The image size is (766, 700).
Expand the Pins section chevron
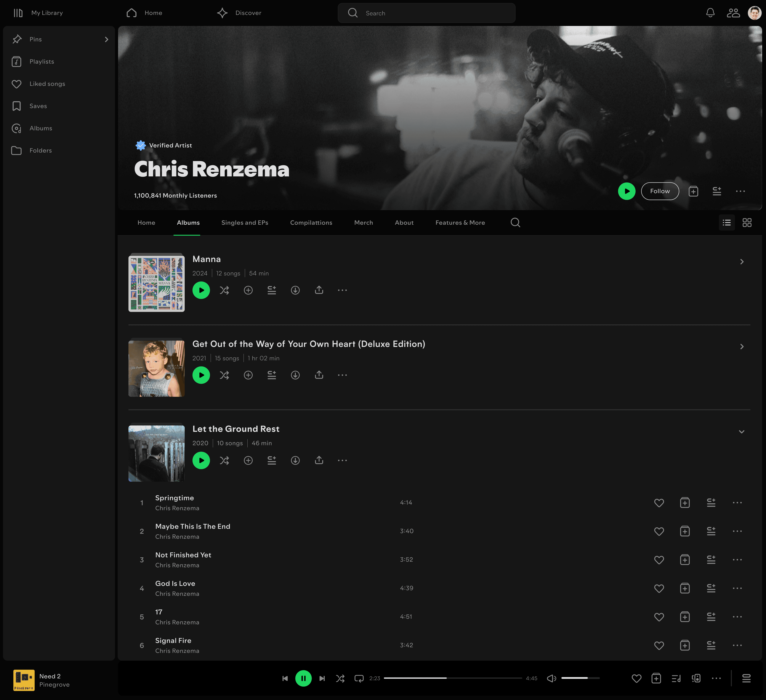pos(106,40)
